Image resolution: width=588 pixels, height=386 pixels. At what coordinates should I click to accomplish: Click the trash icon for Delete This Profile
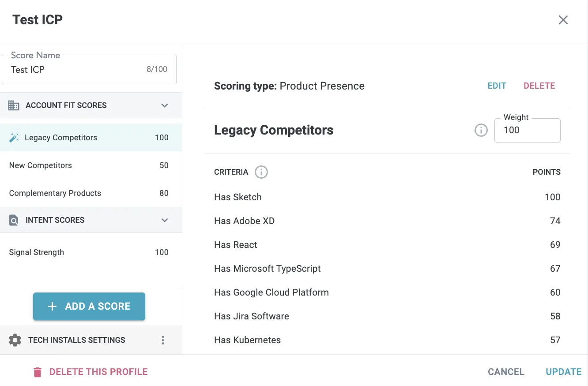point(38,372)
